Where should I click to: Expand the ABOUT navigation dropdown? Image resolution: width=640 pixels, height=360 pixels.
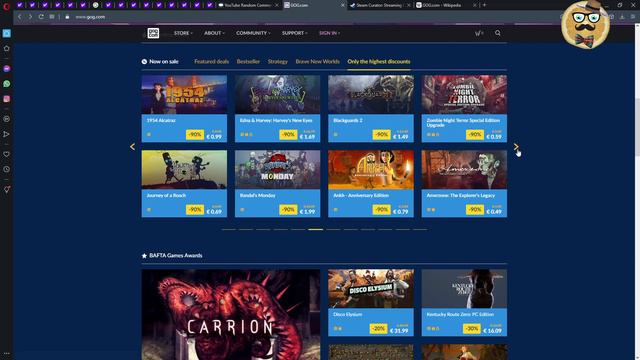[x=214, y=33]
